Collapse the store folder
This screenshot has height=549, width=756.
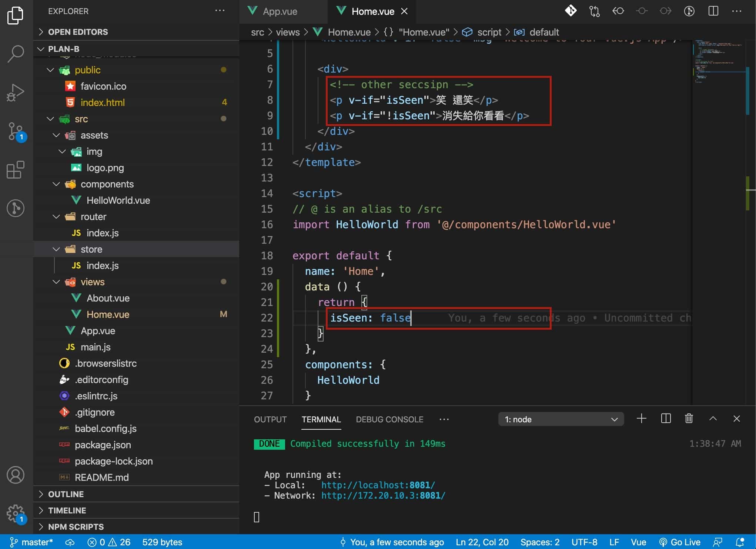coord(91,249)
